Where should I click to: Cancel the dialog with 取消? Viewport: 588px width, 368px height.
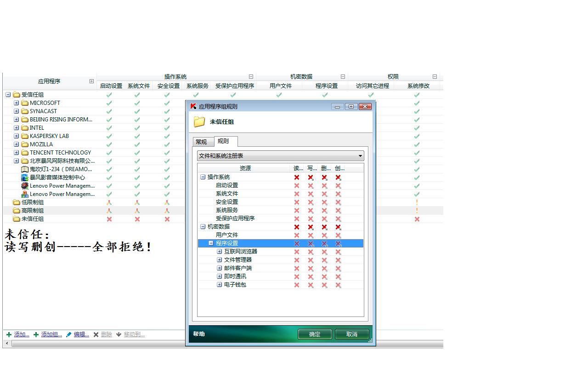pos(352,334)
